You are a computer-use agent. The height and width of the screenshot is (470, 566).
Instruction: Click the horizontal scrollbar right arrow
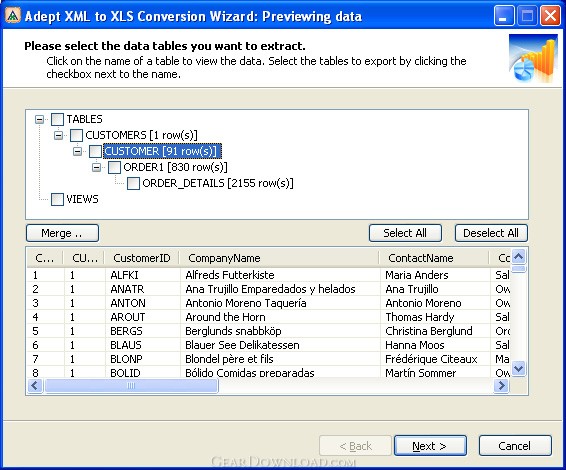coord(501,386)
